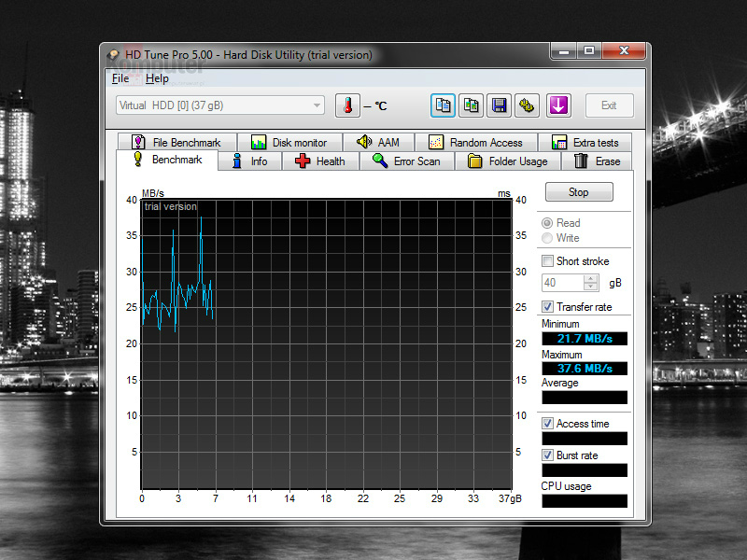
Task: Uncheck the Access time checkbox
Action: tap(548, 424)
